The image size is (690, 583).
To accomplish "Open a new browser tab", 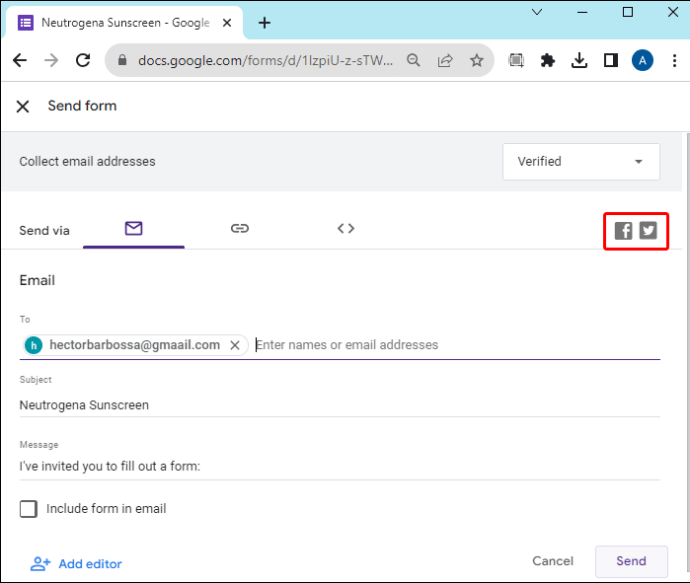I will tap(264, 22).
